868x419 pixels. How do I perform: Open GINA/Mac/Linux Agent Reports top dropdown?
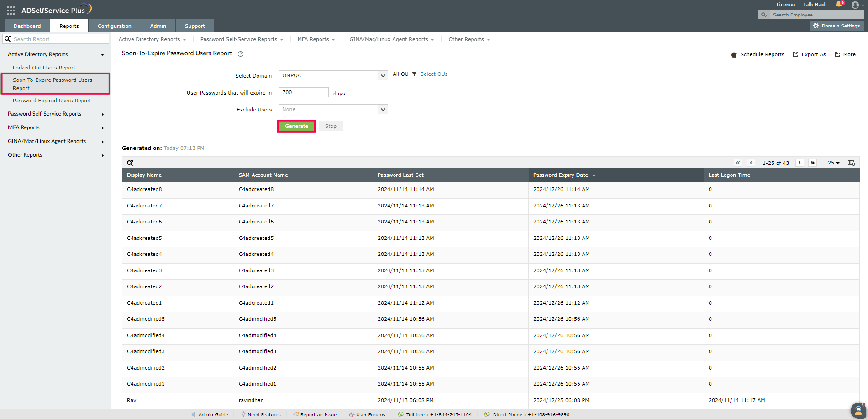tap(391, 40)
